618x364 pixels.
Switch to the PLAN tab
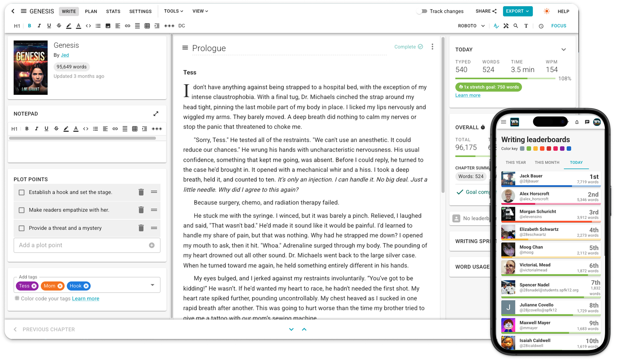[91, 11]
